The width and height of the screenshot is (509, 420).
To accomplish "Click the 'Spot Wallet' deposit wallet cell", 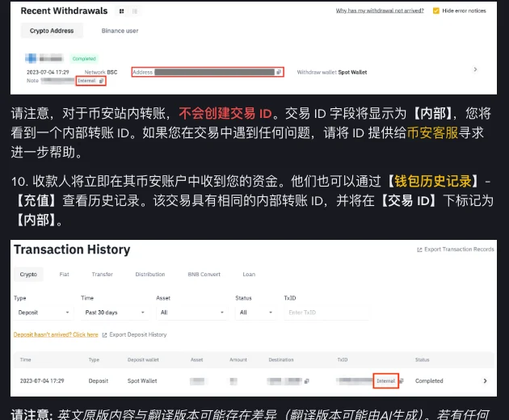I will point(142,381).
